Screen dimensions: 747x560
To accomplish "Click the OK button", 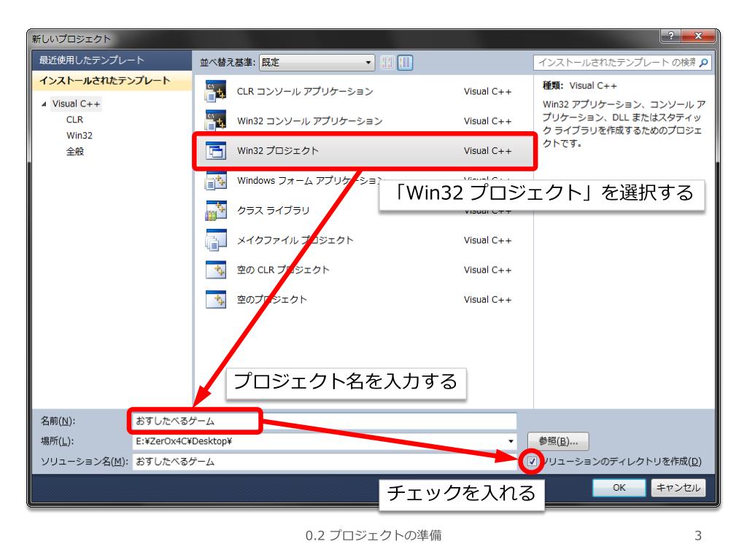I will (619, 488).
